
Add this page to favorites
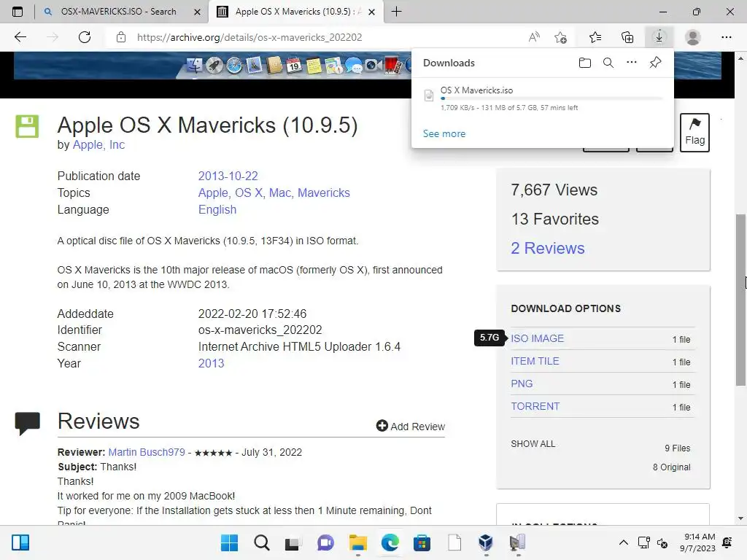coord(561,37)
